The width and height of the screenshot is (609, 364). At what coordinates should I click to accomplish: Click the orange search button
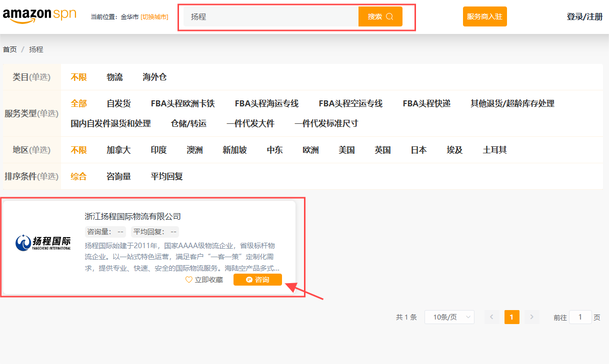[x=380, y=16]
